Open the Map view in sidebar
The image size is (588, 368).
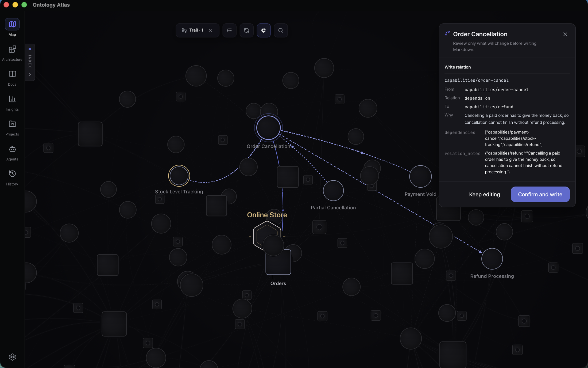click(12, 27)
